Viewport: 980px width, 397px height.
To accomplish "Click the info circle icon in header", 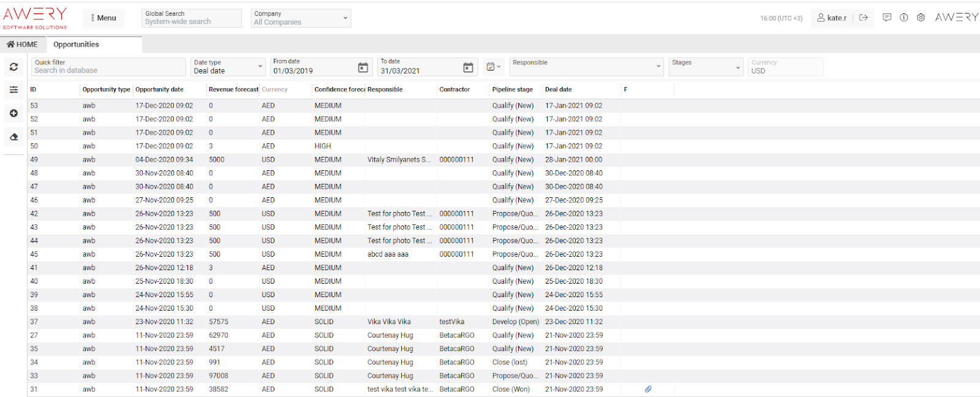I will (903, 18).
